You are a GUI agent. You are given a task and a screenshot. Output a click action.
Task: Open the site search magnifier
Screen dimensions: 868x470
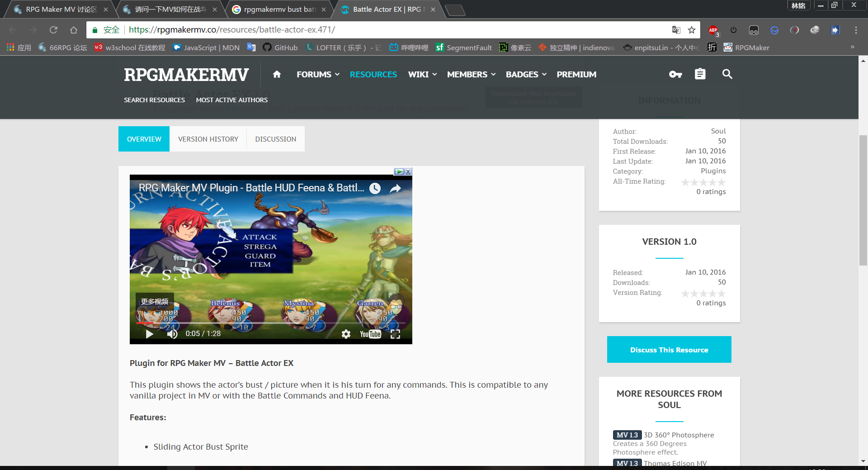(x=727, y=74)
